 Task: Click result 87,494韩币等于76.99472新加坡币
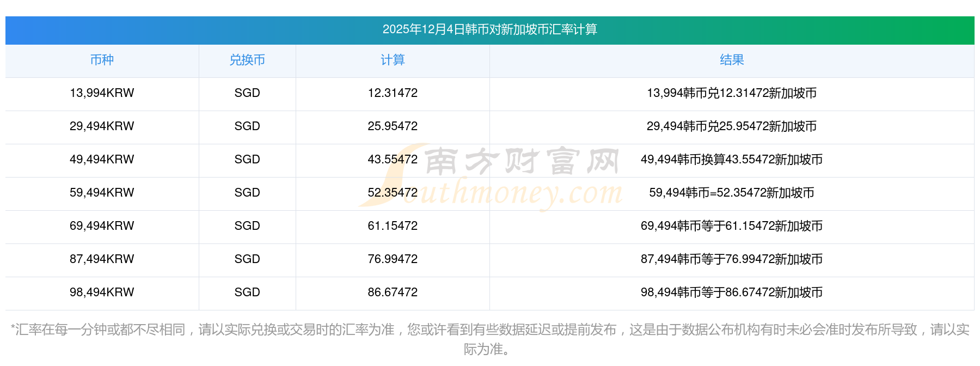pos(732,259)
